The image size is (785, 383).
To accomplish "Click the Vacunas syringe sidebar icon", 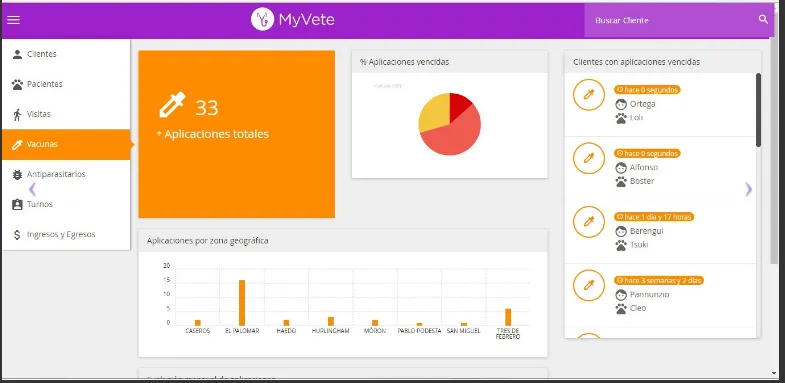I will coord(17,144).
